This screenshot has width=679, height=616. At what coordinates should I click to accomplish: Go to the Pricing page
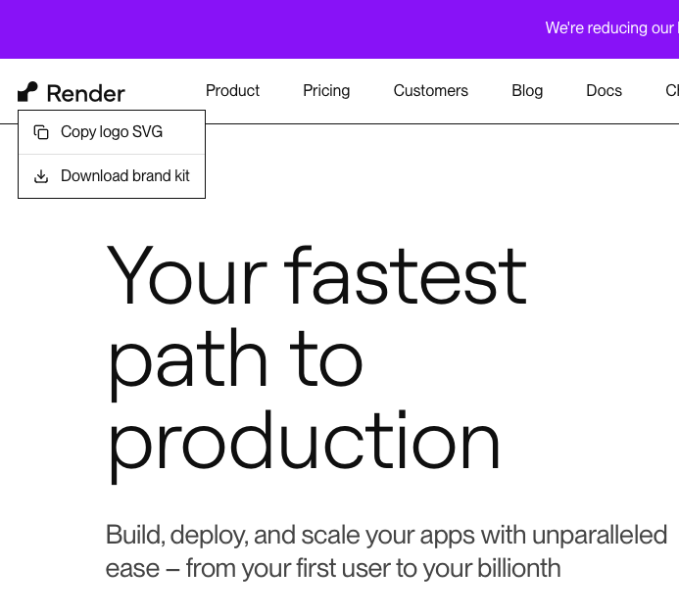[326, 91]
